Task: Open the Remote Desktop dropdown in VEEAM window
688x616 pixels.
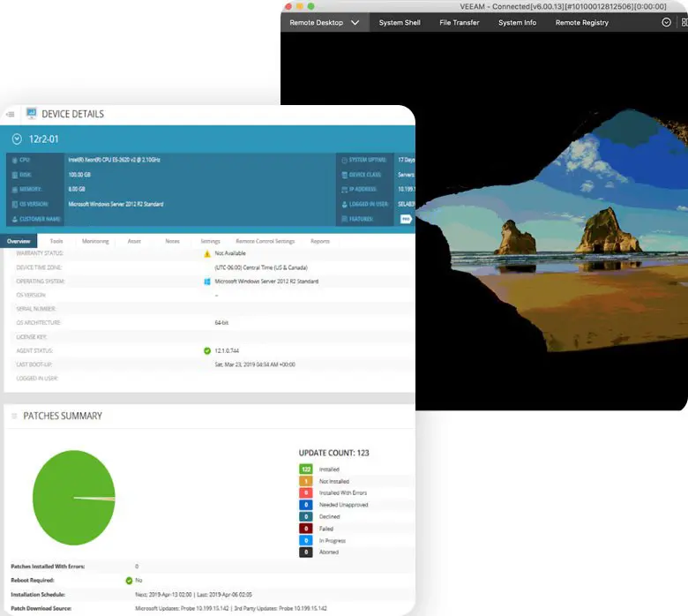Action: pyautogui.click(x=324, y=22)
